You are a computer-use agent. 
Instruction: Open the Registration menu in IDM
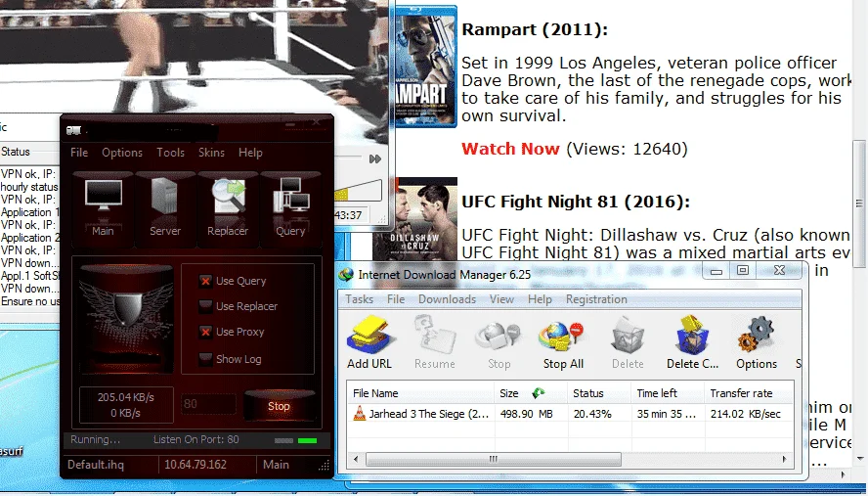[x=596, y=299]
